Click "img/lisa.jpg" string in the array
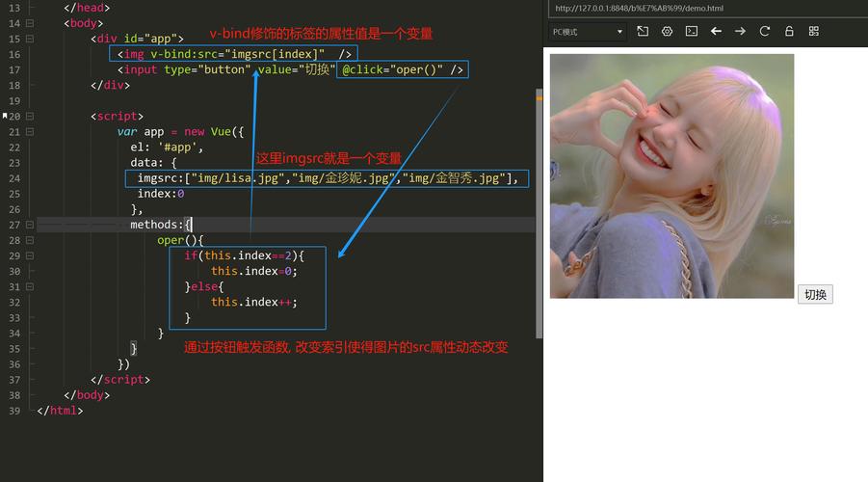This screenshot has height=482, width=868. pyautogui.click(x=238, y=178)
